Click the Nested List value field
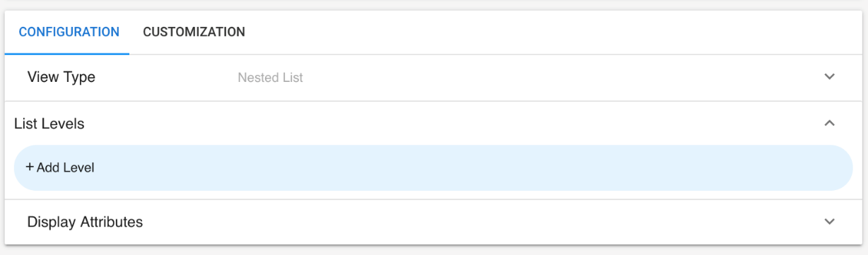 pyautogui.click(x=270, y=78)
